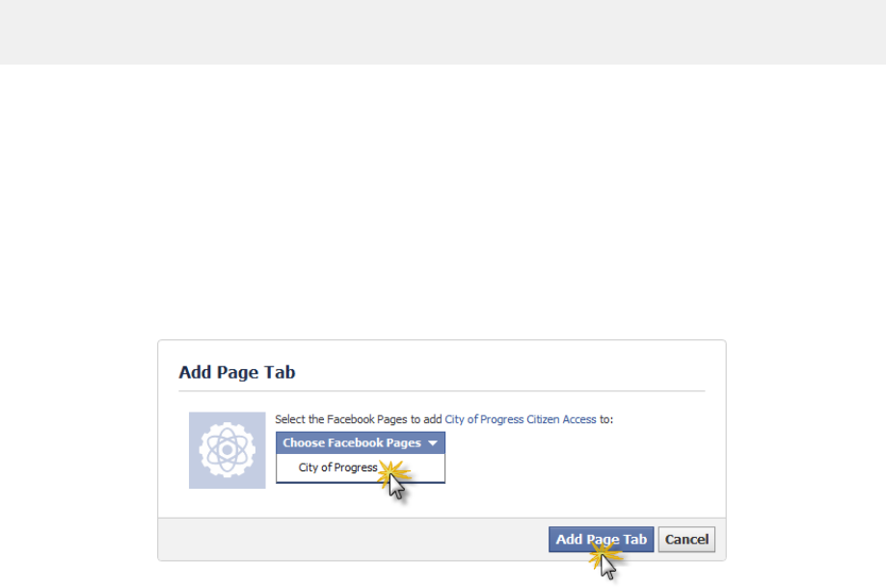The height and width of the screenshot is (588, 886).
Task: Click the gray header bar at top
Action: 443,32
